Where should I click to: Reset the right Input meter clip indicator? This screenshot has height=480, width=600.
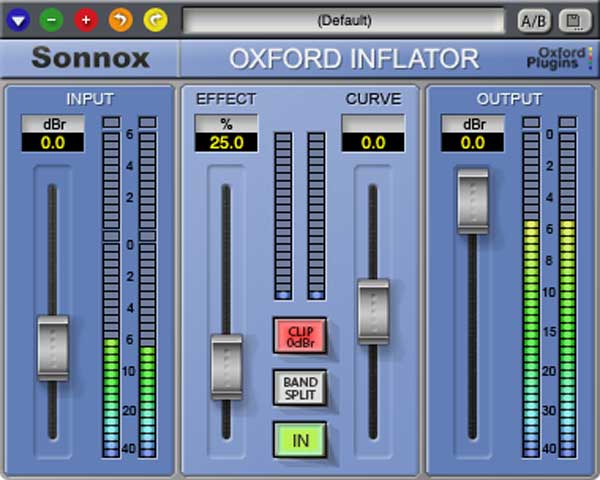[x=148, y=122]
